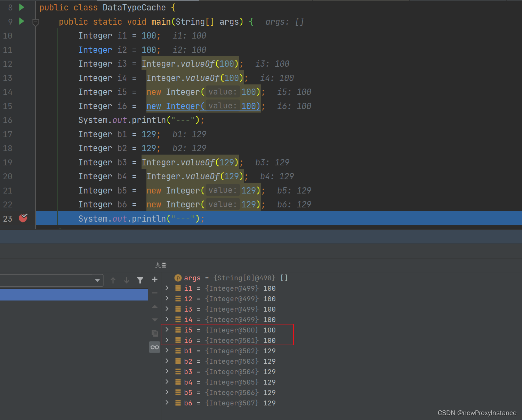
Task: Click the DataTypeCache class name
Action: pos(134,8)
